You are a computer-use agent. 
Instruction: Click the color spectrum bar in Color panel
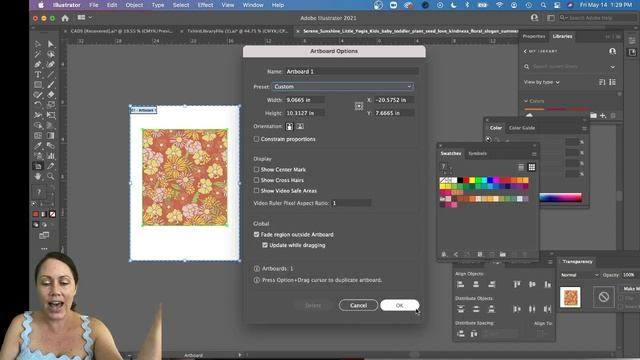coord(560,198)
